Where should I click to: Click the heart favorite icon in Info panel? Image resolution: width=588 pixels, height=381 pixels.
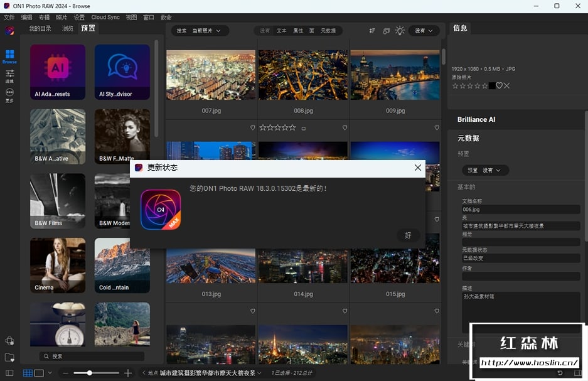click(499, 86)
